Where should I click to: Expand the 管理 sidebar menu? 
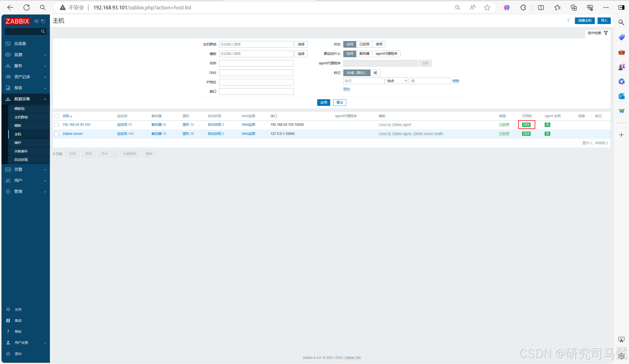click(x=26, y=192)
